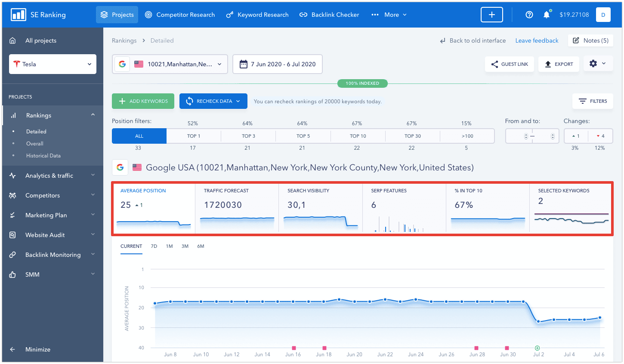Open Notes (5)
624x364 pixels.
[590, 40]
